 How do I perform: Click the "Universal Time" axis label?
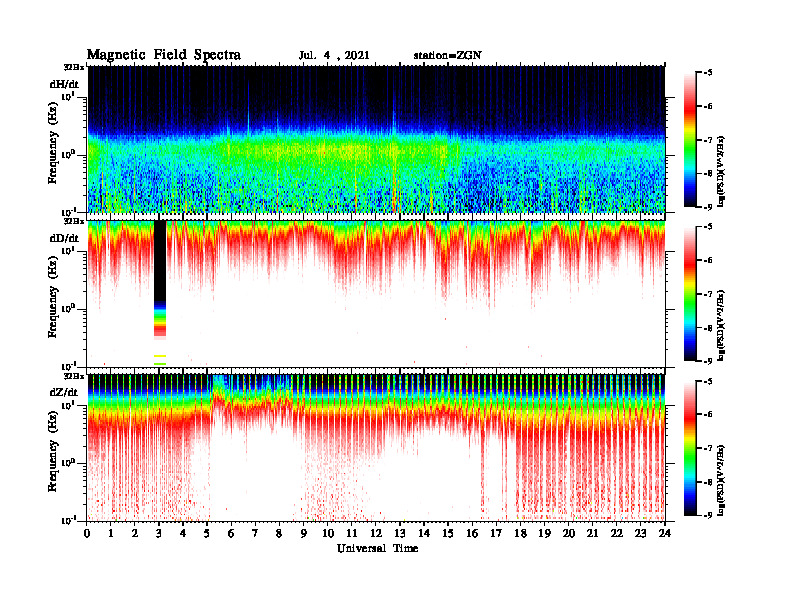click(x=377, y=549)
